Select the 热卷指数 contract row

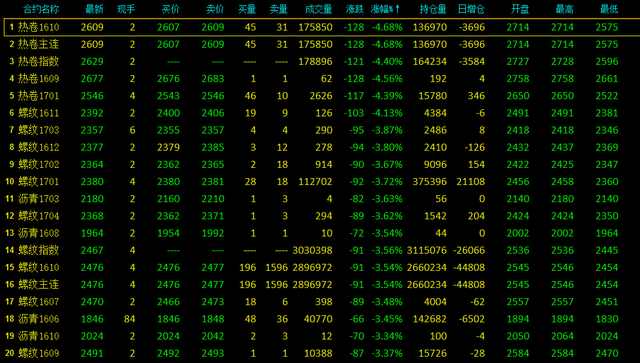(x=320, y=61)
